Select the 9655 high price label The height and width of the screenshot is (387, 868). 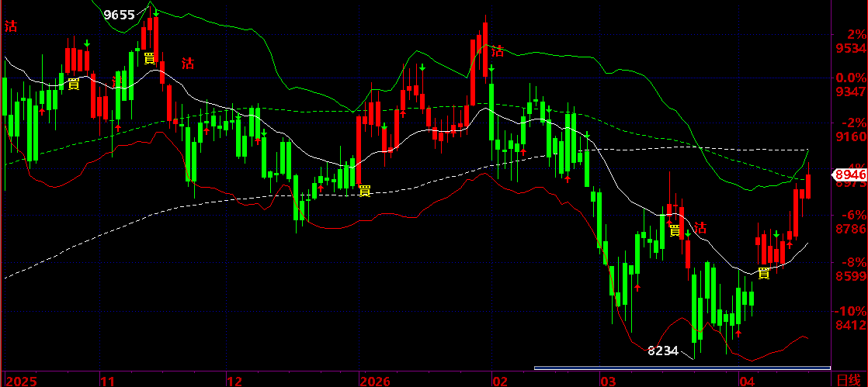pos(120,15)
